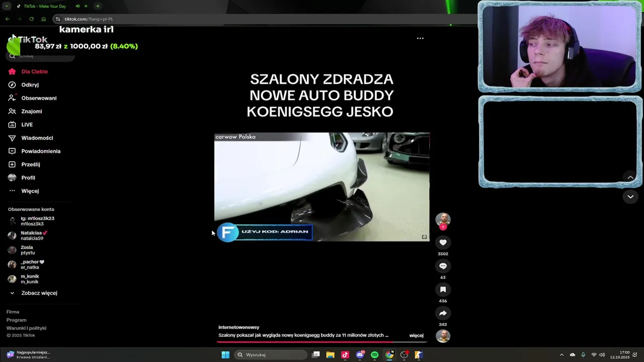This screenshot has height=362, width=644.
Task: Open the video comments bubble icon
Action: pyautogui.click(x=443, y=266)
